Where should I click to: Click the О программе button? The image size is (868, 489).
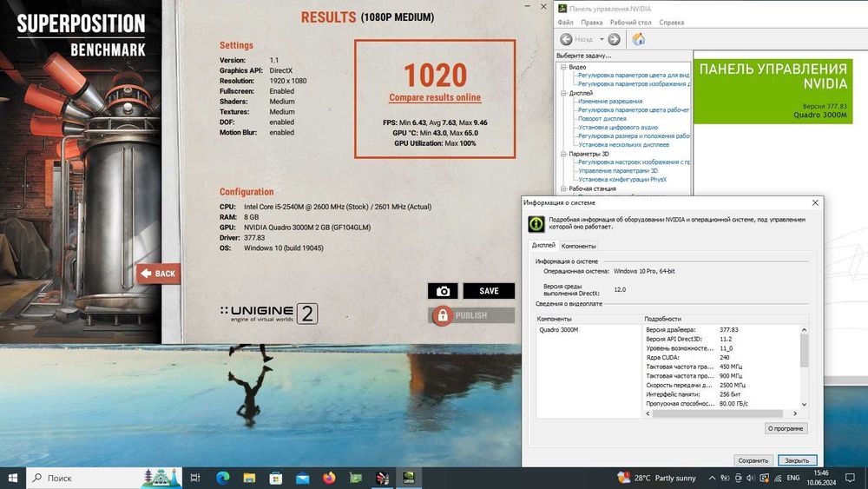pyautogui.click(x=786, y=428)
